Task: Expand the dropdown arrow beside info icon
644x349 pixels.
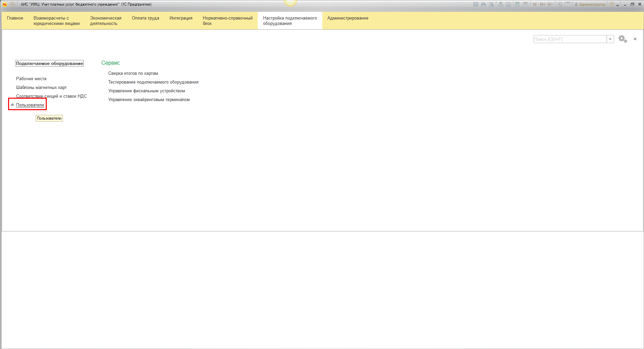Action: 618,5
